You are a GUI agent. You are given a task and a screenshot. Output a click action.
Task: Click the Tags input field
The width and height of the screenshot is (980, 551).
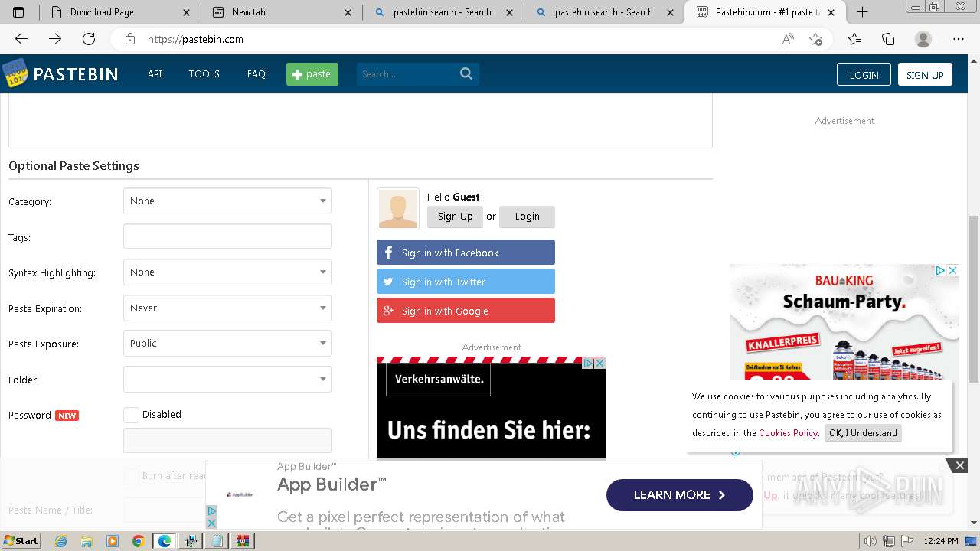[227, 236]
